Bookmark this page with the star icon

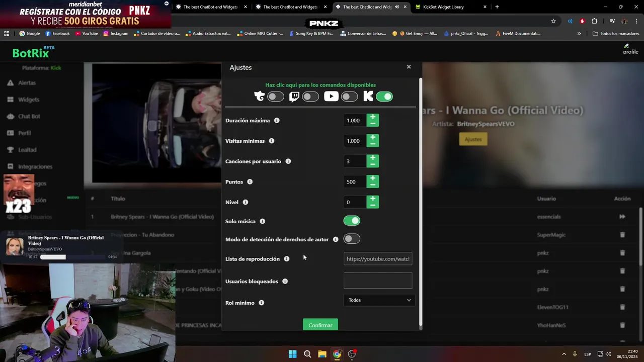[x=553, y=21]
